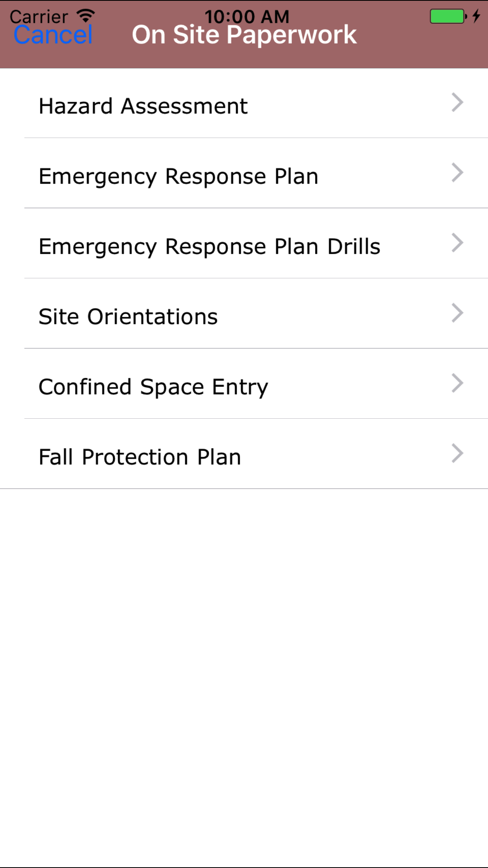The height and width of the screenshot is (868, 488).
Task: Select Emergency Response Plan row
Action: [x=178, y=177]
